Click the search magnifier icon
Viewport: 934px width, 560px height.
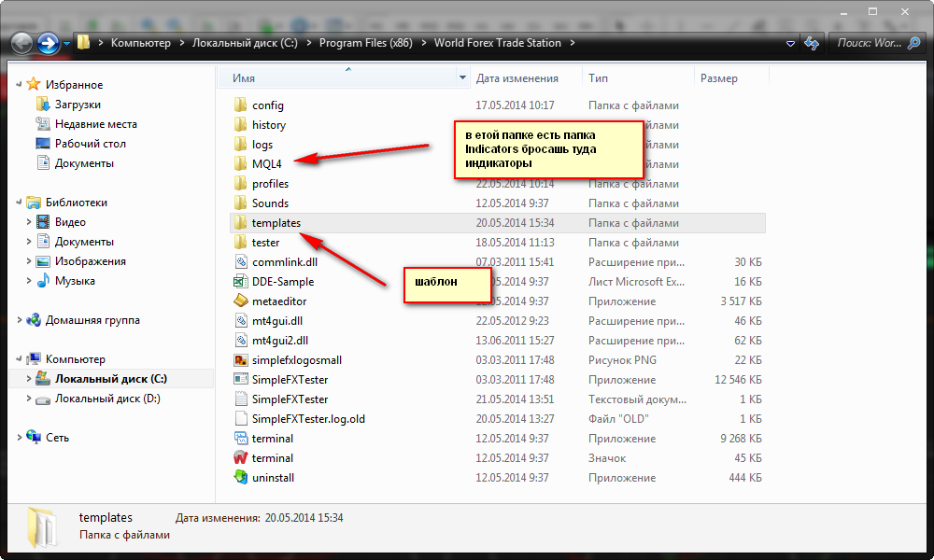click(913, 43)
